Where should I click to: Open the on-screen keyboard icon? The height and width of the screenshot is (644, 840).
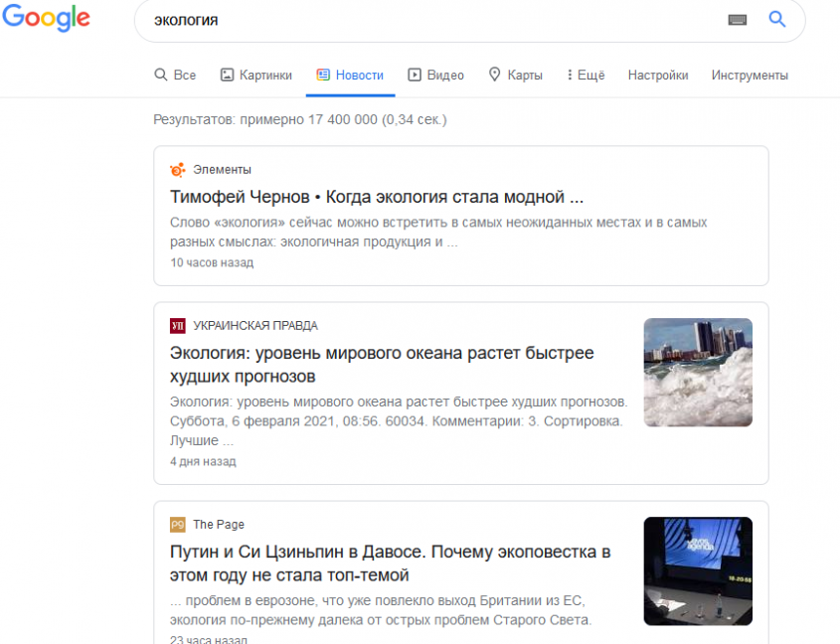click(737, 20)
